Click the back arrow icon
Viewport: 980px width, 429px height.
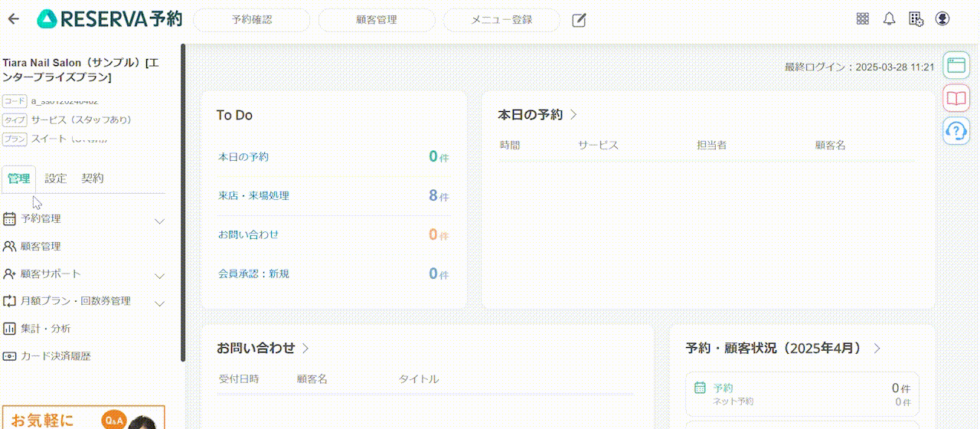coord(13,19)
